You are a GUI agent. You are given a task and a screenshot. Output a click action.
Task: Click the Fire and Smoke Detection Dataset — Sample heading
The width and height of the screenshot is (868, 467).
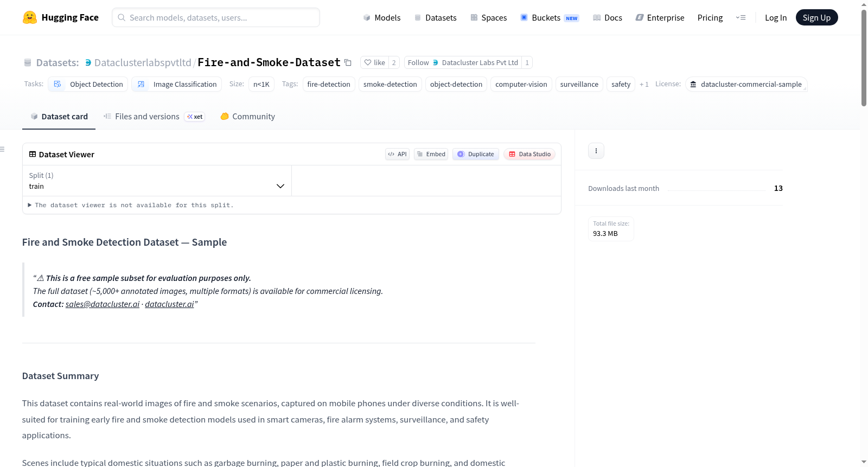125,242
